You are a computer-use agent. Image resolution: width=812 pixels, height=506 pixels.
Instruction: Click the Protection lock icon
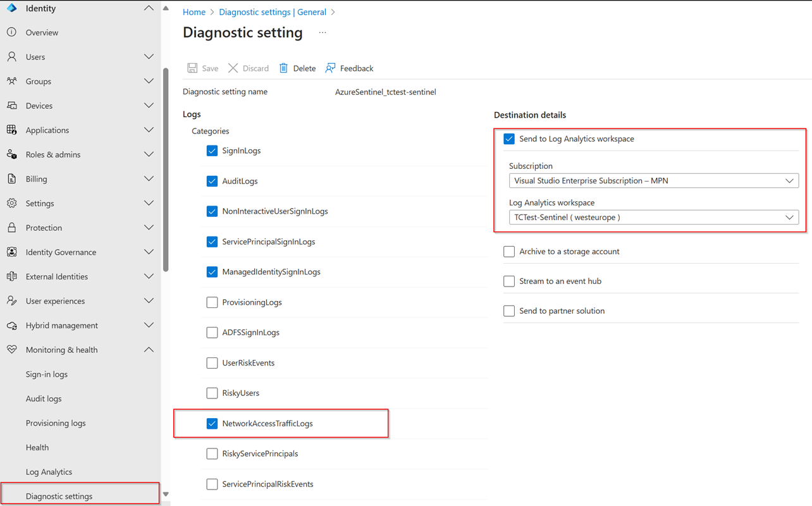pos(11,228)
